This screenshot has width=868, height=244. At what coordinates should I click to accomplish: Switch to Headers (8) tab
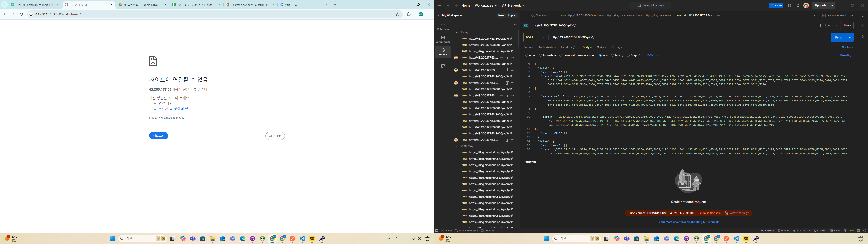tap(568, 47)
